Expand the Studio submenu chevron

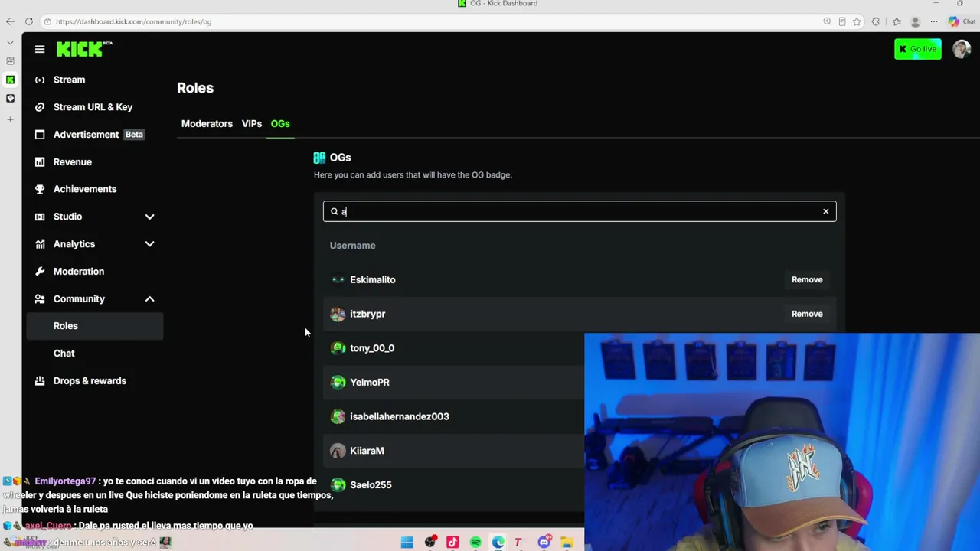[149, 217]
